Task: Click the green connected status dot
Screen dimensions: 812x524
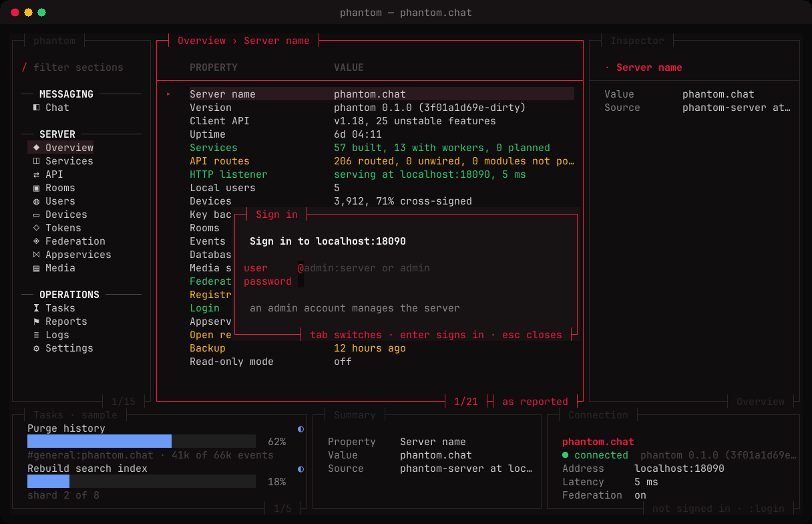Action: click(x=566, y=455)
